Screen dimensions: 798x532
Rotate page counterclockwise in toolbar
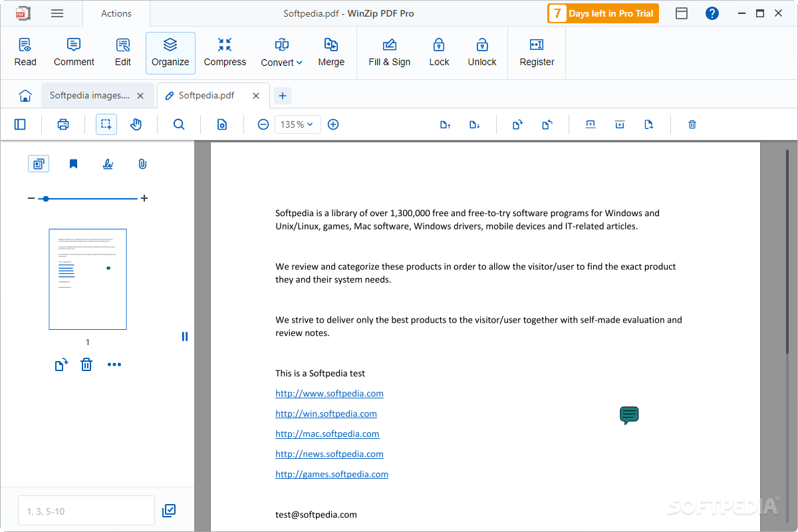point(547,124)
